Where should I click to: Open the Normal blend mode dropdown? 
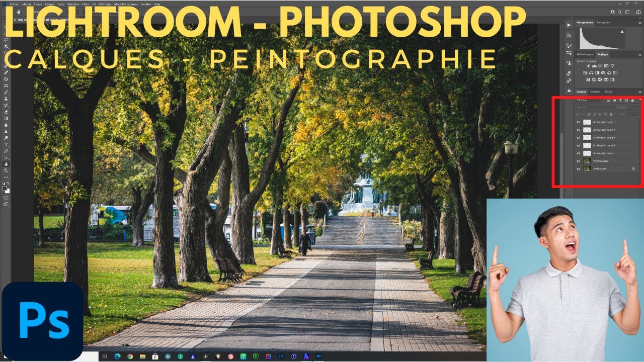pos(595,107)
